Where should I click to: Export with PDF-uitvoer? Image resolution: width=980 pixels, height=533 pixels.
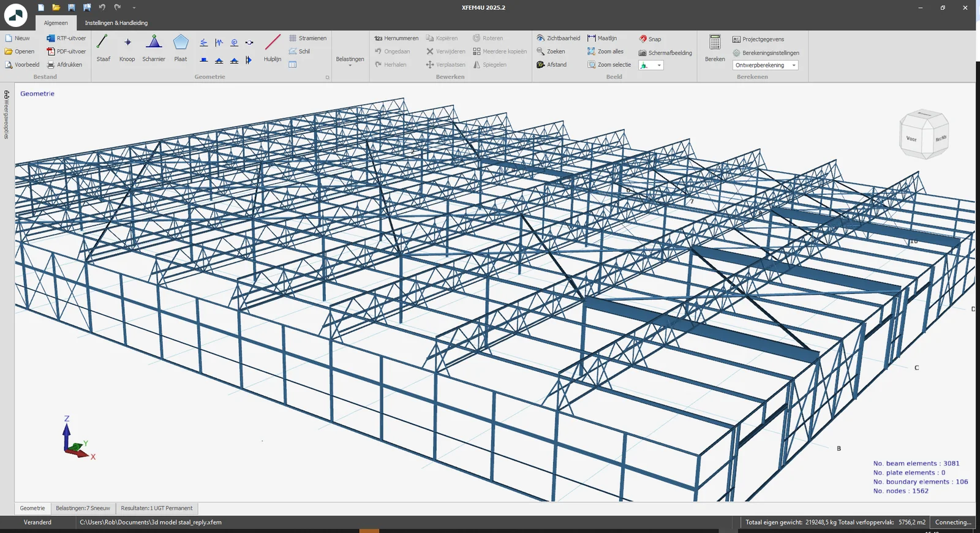66,51
